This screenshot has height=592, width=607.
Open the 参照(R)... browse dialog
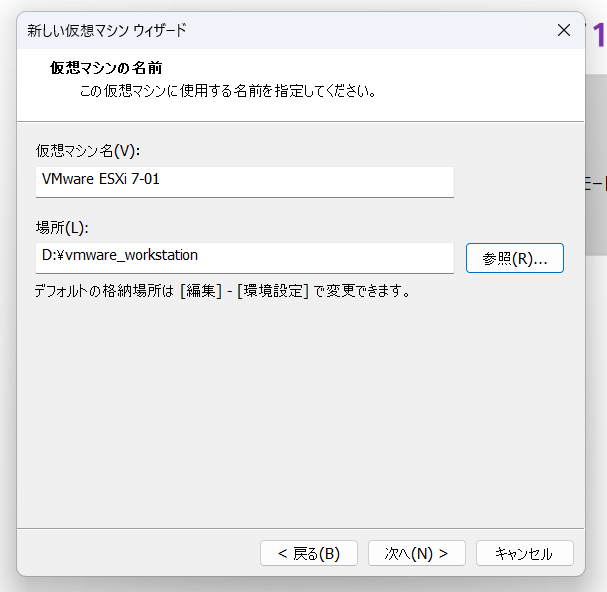(x=515, y=258)
